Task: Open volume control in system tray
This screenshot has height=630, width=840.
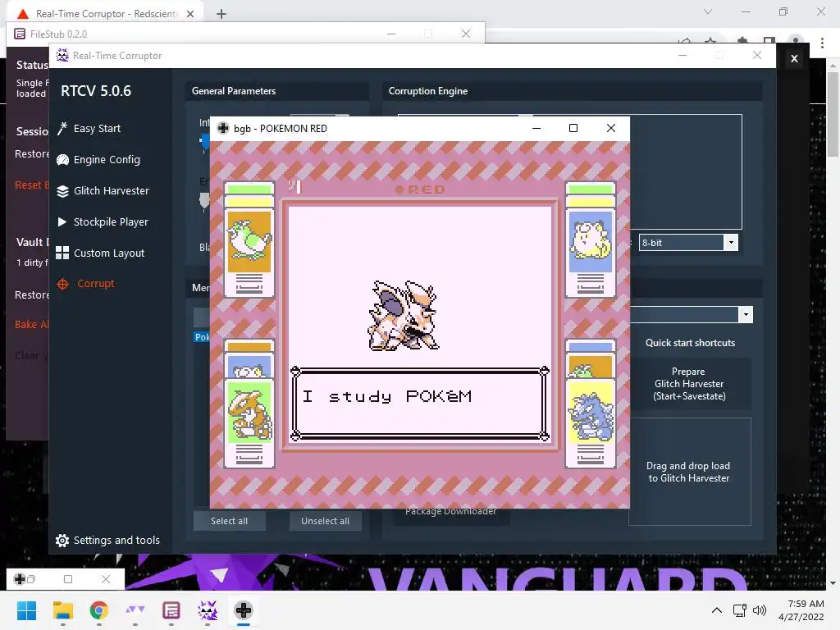Action: click(x=759, y=610)
